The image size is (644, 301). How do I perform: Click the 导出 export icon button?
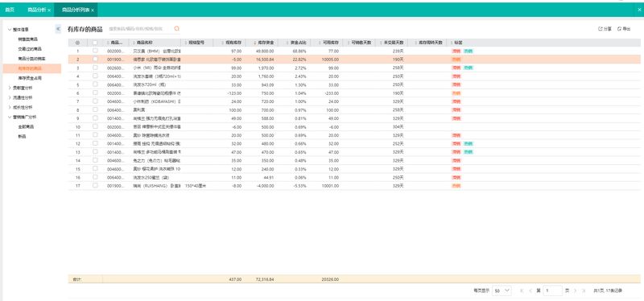point(624,29)
